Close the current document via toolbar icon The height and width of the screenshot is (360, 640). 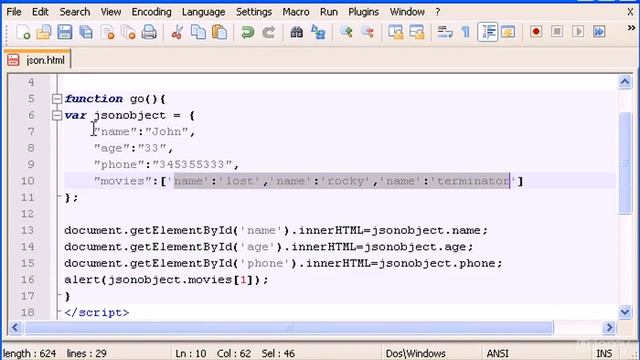coord(107,32)
